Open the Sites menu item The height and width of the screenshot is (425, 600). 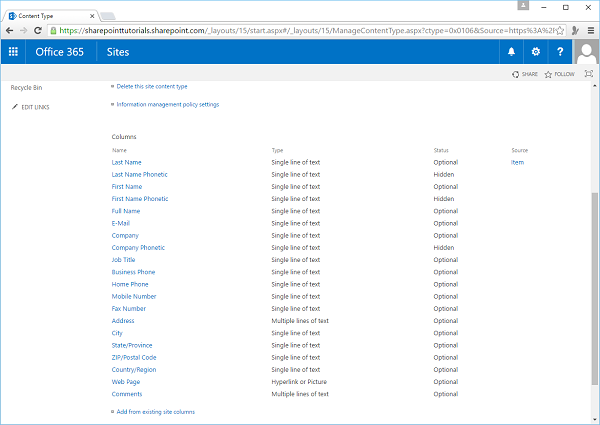[118, 52]
